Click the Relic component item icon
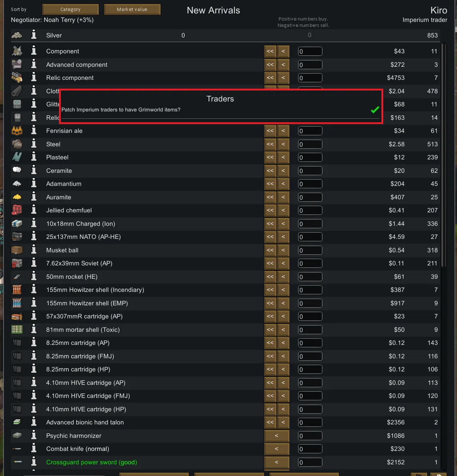457x476 pixels. click(17, 77)
